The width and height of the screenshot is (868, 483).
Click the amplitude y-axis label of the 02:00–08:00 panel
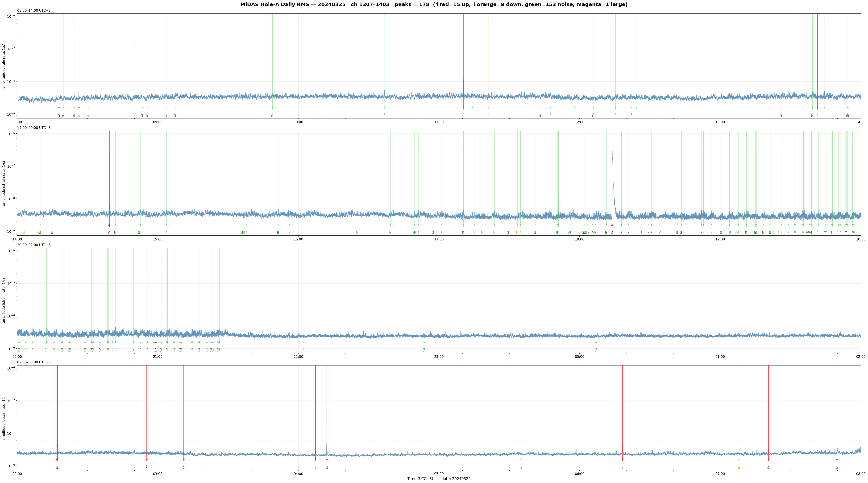4,418
